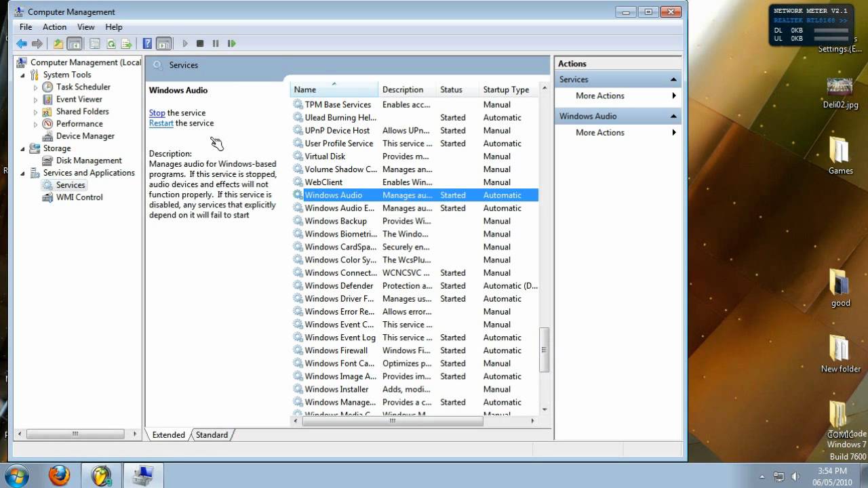
Task: Click the gear icon beside Windows Event Log
Action: [x=298, y=338]
